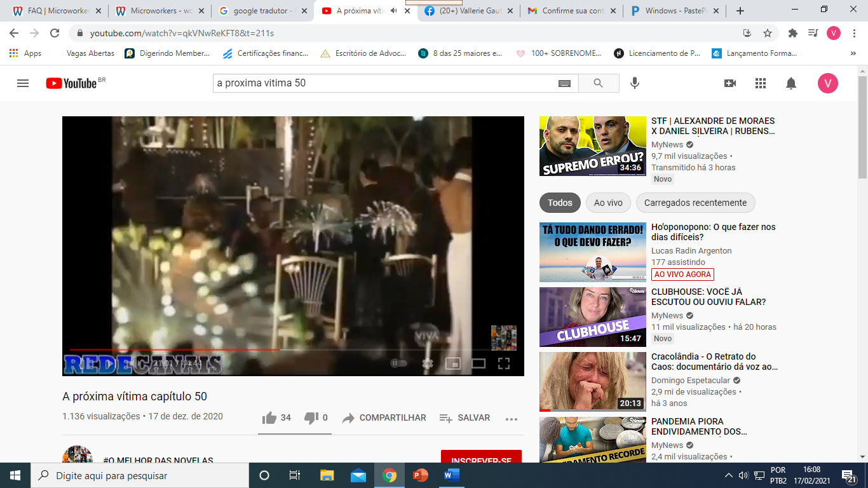Switch player to theater mode
868x488 pixels.
click(x=478, y=363)
